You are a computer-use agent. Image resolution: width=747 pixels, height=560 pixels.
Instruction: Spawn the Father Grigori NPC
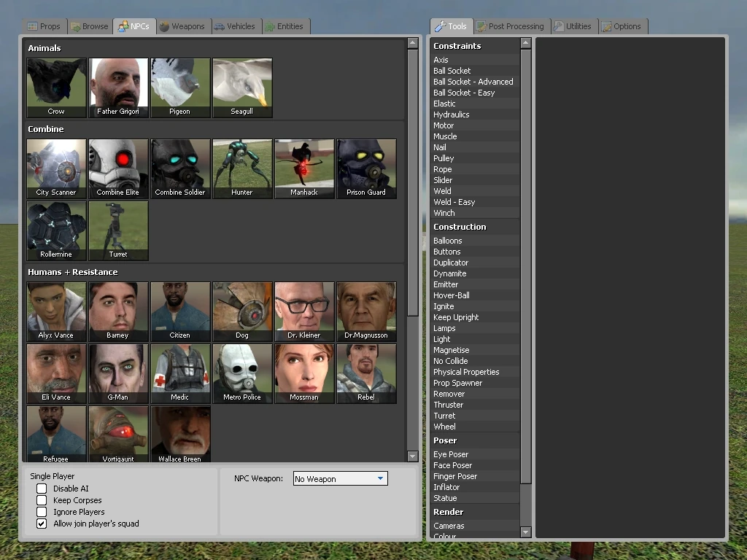118,87
